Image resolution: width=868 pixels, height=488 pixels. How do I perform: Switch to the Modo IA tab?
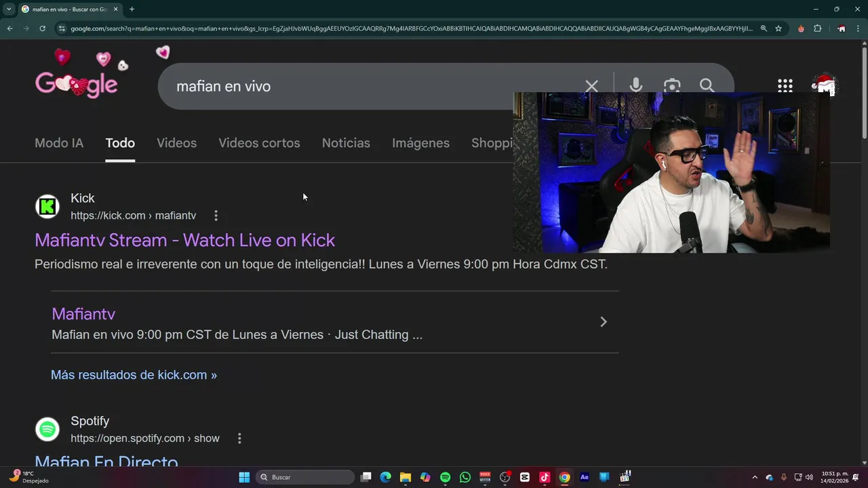(x=59, y=143)
